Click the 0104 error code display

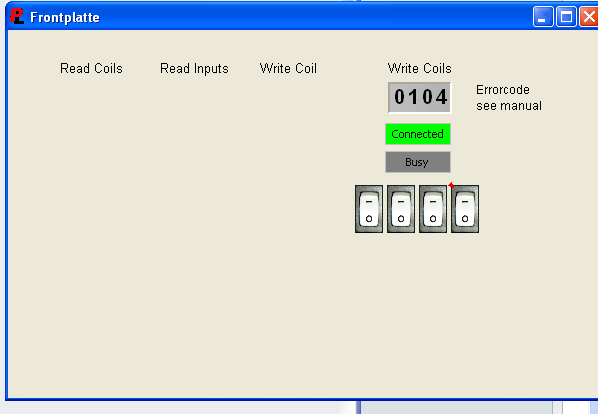point(420,97)
